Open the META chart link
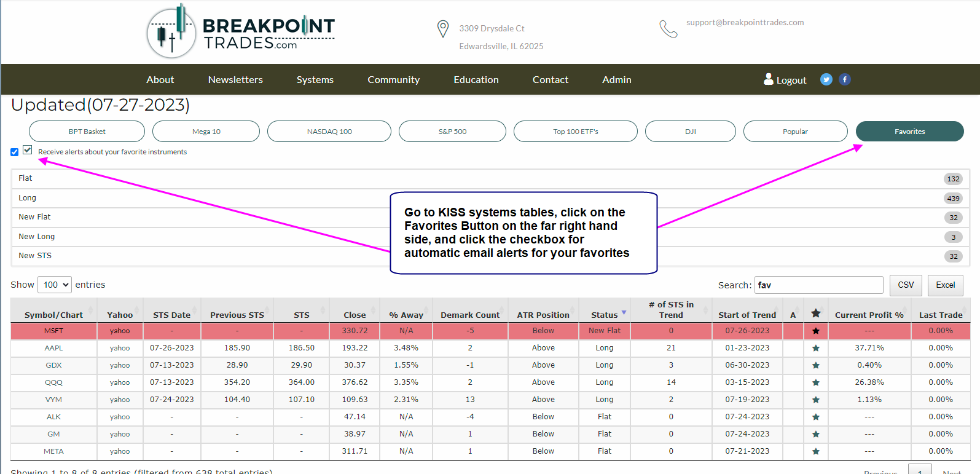The height and width of the screenshot is (474, 980). pos(53,451)
